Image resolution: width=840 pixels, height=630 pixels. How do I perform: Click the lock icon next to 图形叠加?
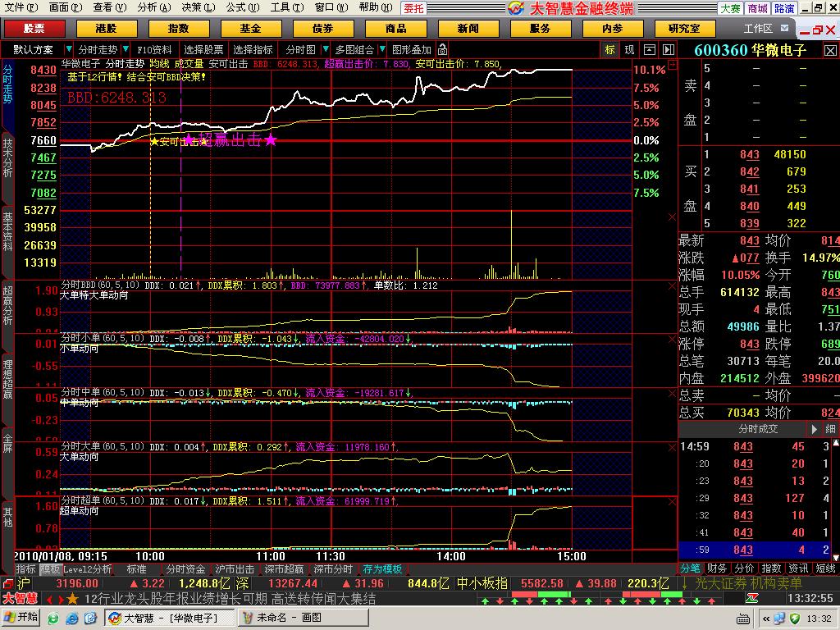pos(442,50)
